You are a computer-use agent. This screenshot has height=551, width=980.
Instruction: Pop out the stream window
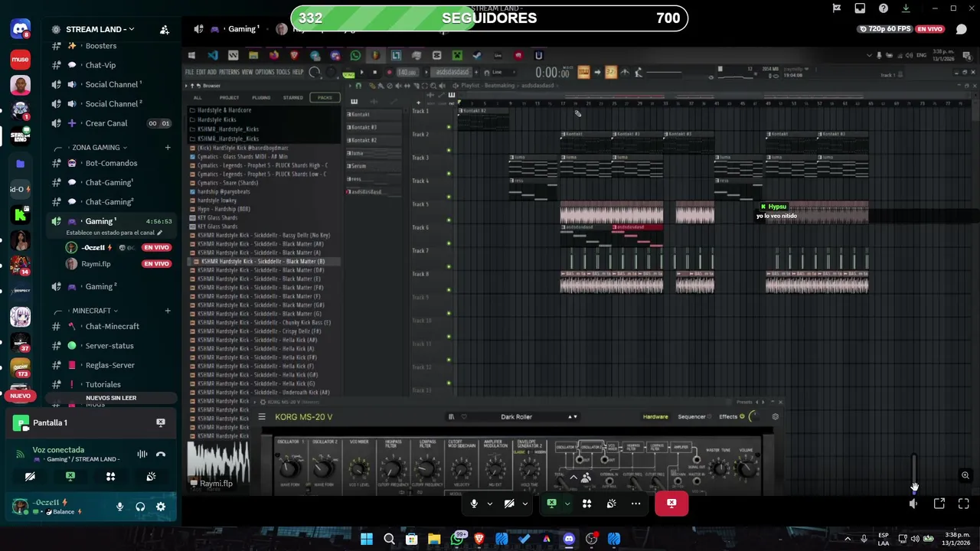pos(939,504)
